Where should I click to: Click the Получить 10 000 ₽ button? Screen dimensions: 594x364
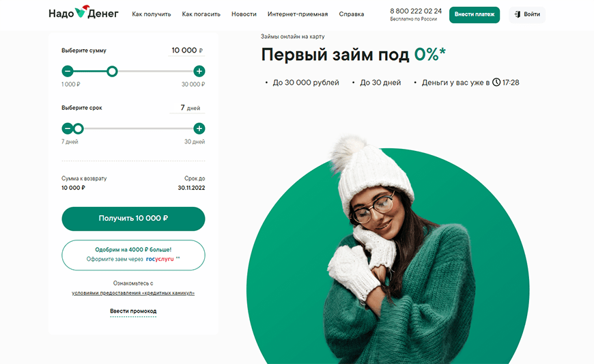(133, 219)
